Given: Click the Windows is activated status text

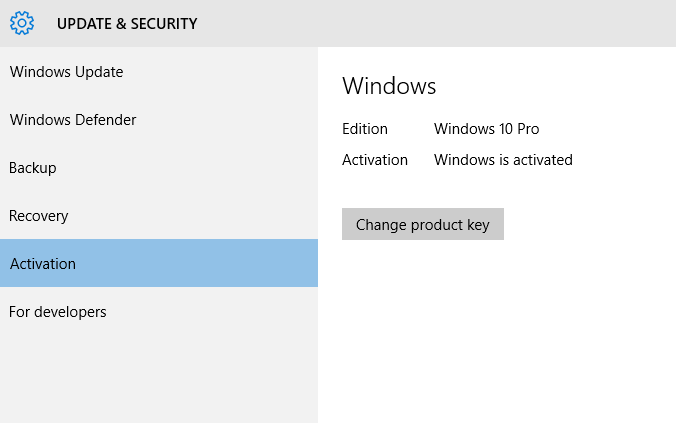Looking at the screenshot, I should coord(503,160).
